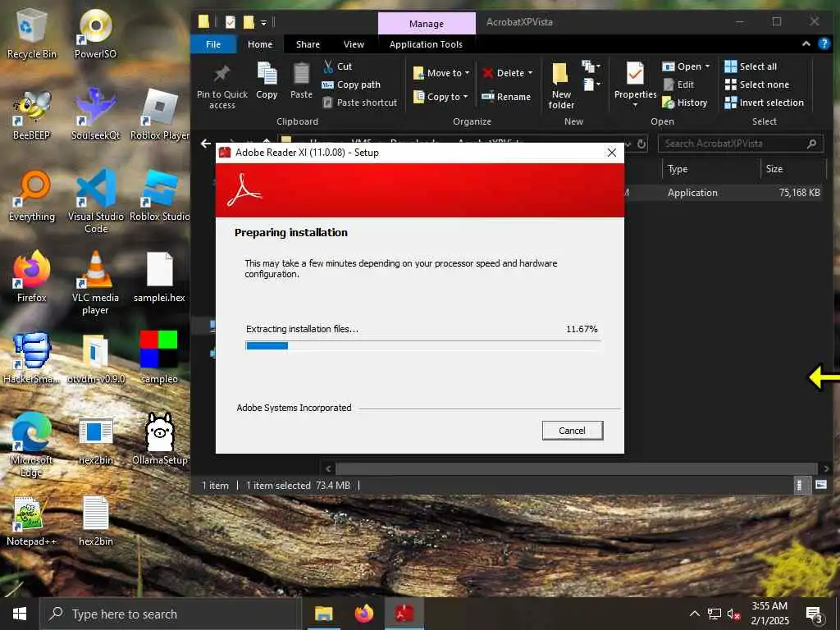Viewport: 840px width, 630px height.
Task: Launch Firefox from the desktop
Action: 32,277
